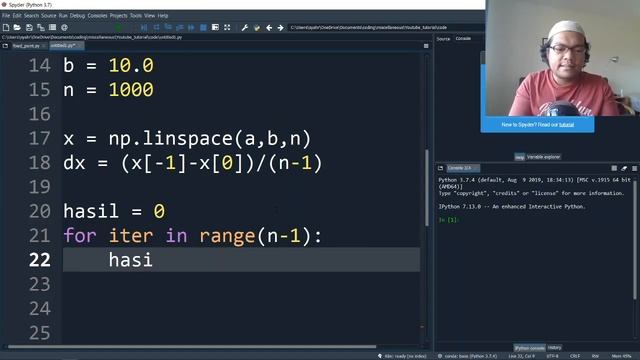Open the console pane options menu
The height and width of the screenshot is (360, 640).
click(x=634, y=168)
